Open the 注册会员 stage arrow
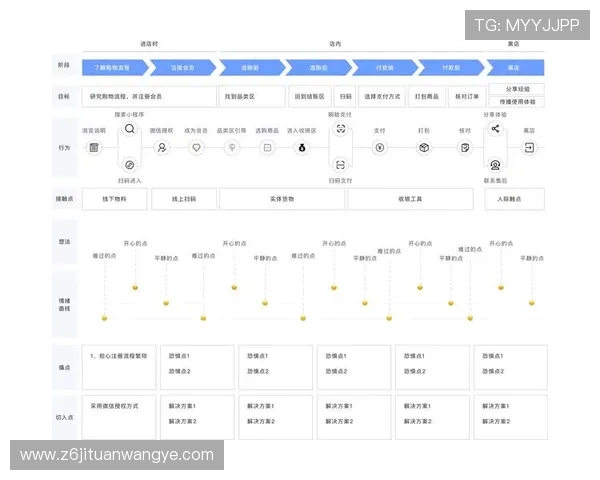600x480 pixels. [x=183, y=68]
